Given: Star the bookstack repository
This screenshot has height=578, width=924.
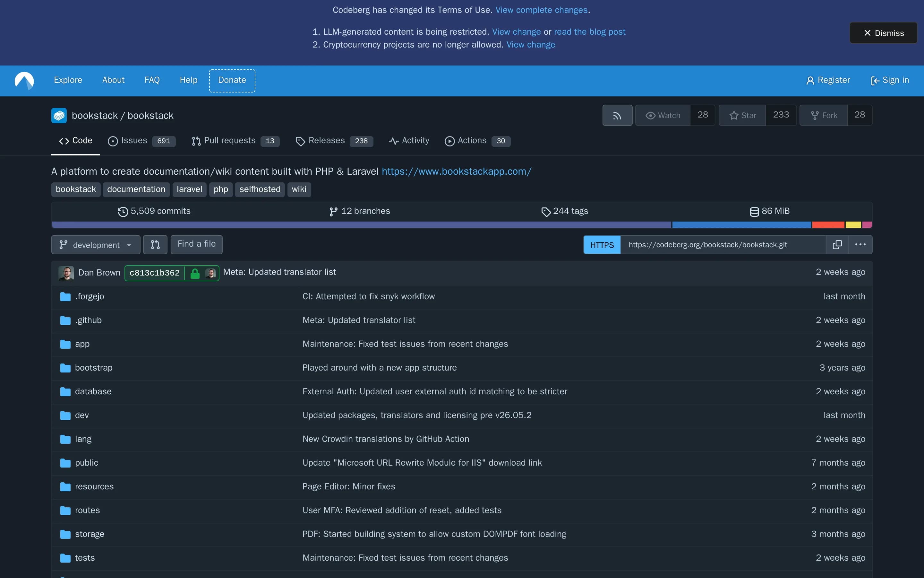Looking at the screenshot, I should 742,116.
